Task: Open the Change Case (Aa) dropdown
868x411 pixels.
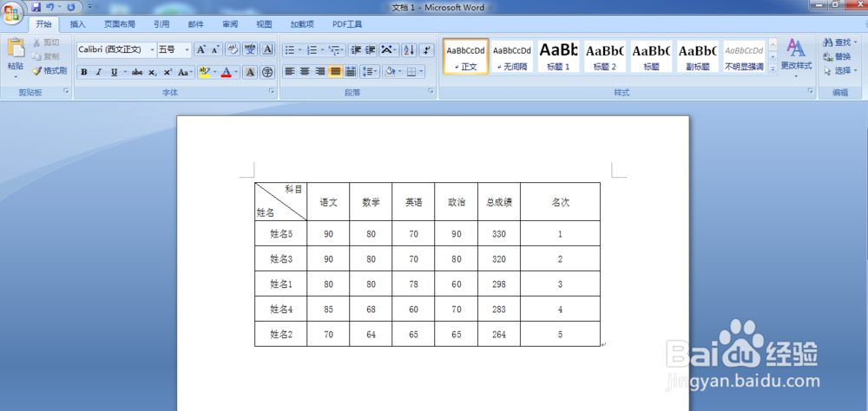Action: (186, 73)
